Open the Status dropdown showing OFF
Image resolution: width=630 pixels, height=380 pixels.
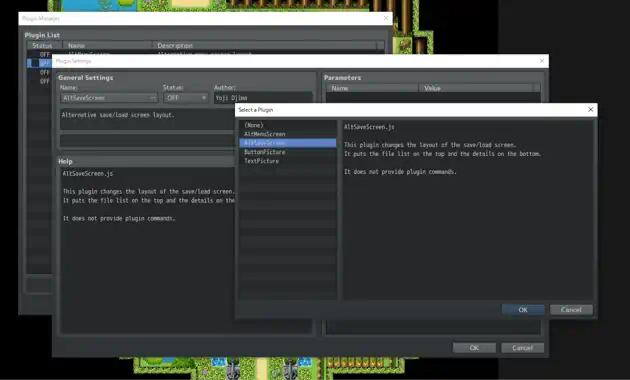[186, 98]
